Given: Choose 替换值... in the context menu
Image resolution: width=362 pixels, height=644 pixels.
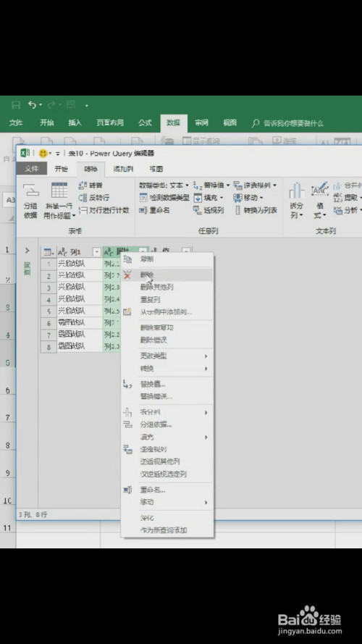Looking at the screenshot, I should [167, 385].
